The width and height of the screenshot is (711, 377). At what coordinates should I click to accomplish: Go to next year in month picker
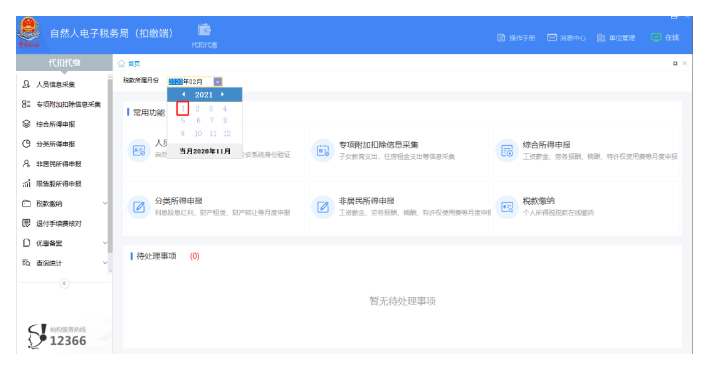pos(223,94)
